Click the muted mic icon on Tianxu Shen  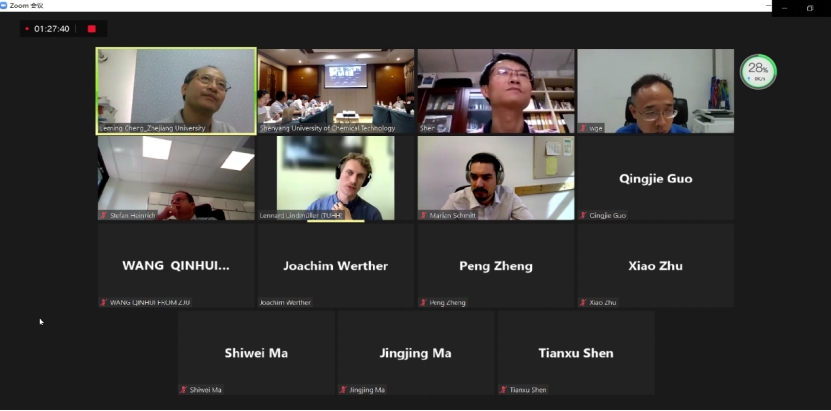click(503, 390)
